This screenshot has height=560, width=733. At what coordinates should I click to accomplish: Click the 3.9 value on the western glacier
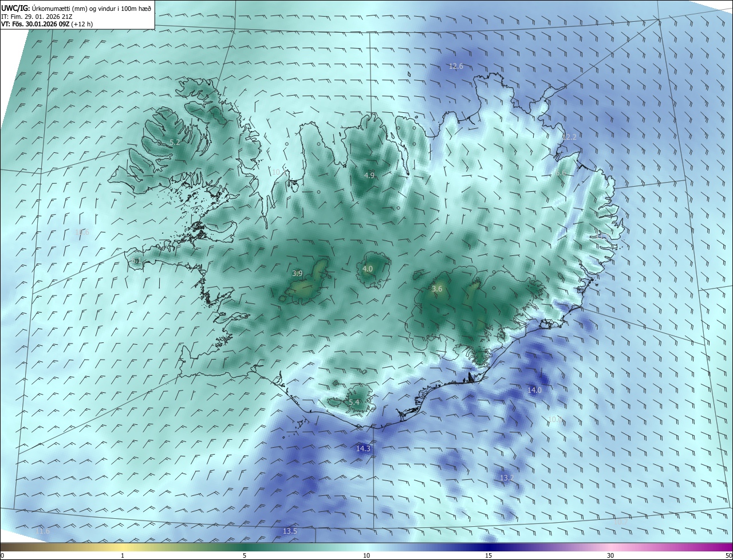pos(297,274)
